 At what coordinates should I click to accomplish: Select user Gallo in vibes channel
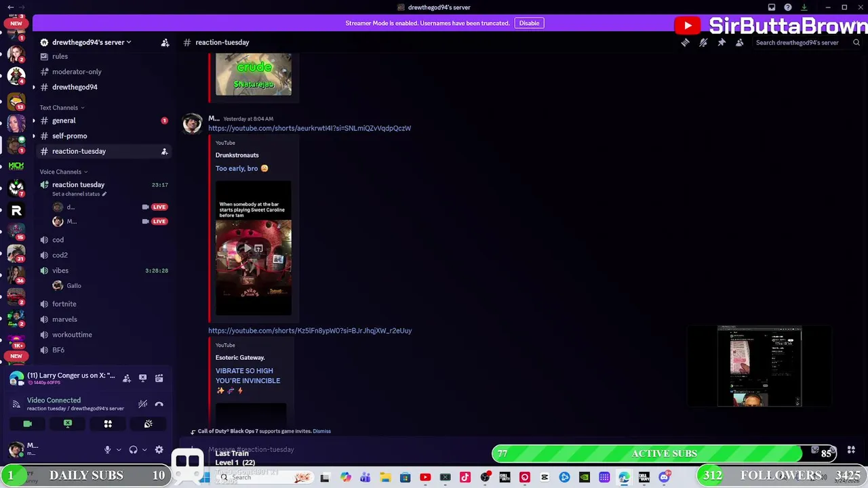73,286
